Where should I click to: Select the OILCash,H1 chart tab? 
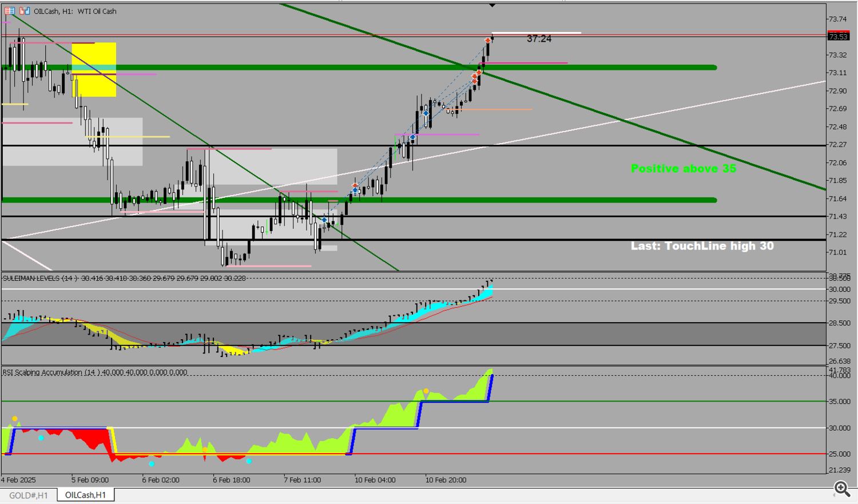[86, 495]
